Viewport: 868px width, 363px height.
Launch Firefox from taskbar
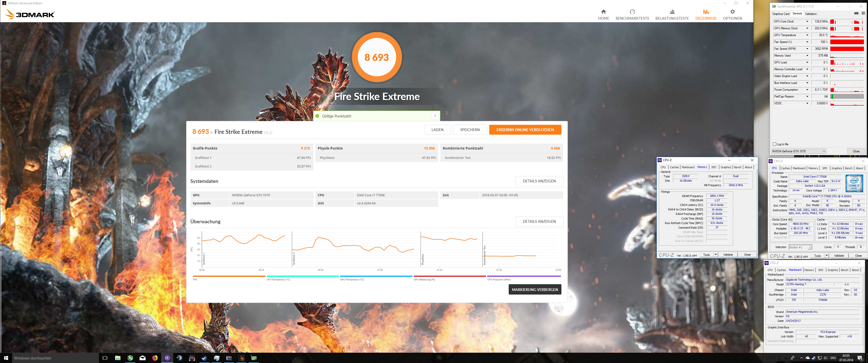(155, 358)
